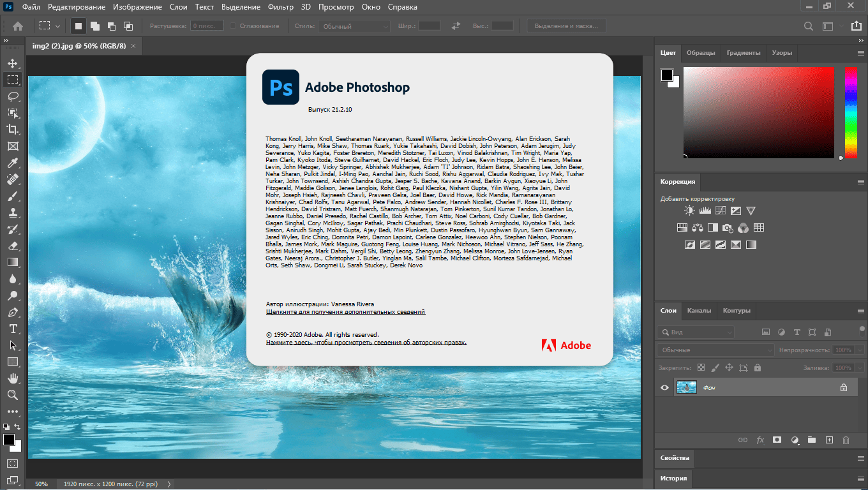
Task: Switch to the Каналы tab
Action: coord(699,311)
